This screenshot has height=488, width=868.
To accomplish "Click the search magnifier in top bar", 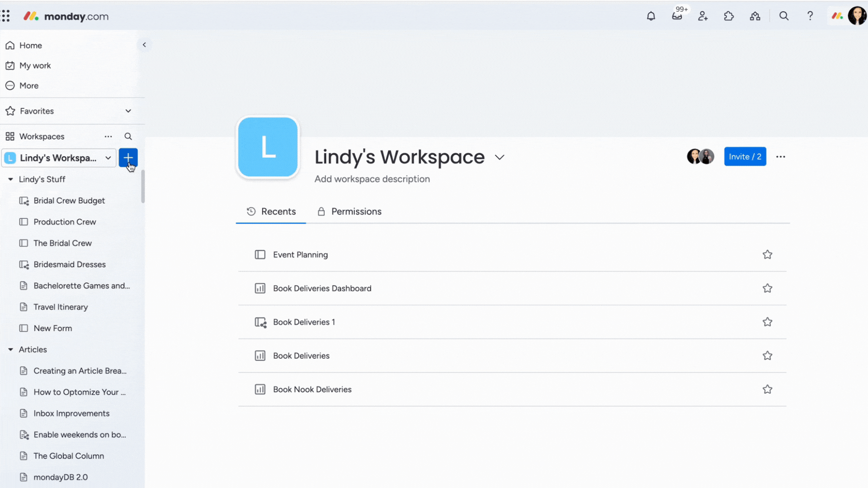I will coord(784,16).
